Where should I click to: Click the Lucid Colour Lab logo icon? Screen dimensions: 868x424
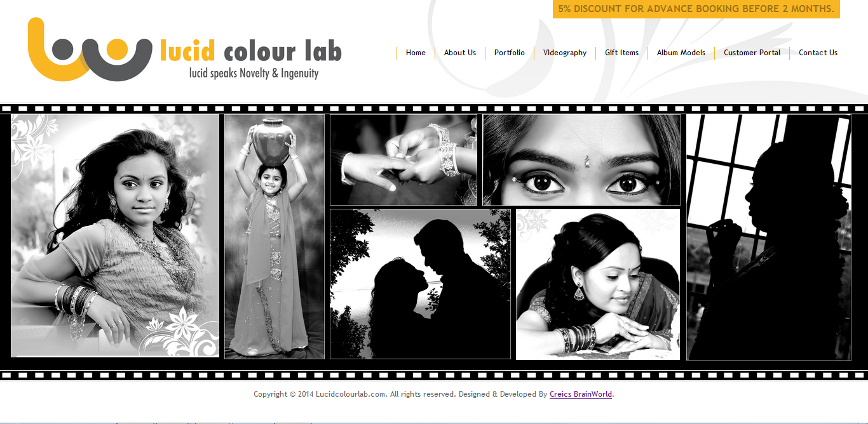[90, 50]
